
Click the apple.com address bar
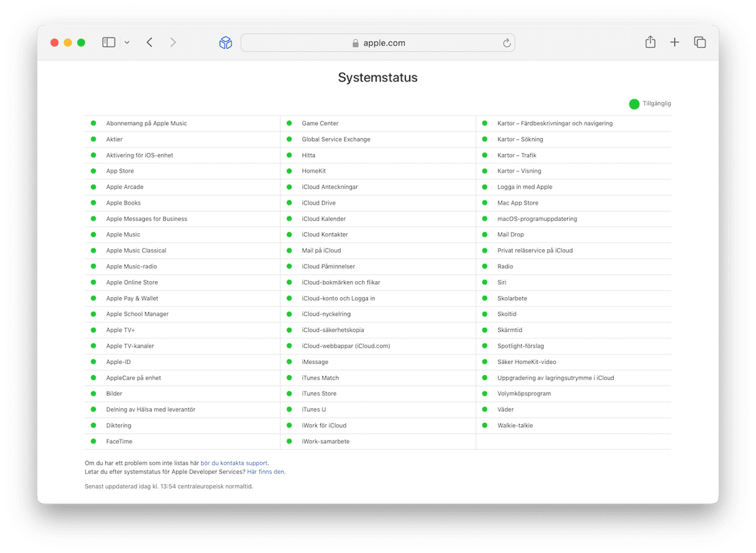[378, 43]
